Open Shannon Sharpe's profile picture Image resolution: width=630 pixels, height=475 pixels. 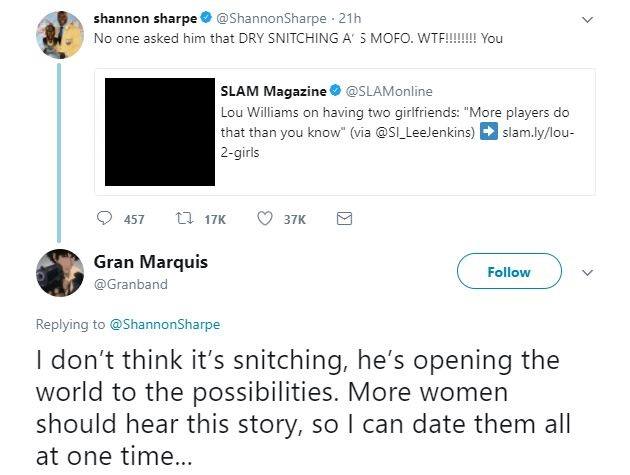[59, 35]
